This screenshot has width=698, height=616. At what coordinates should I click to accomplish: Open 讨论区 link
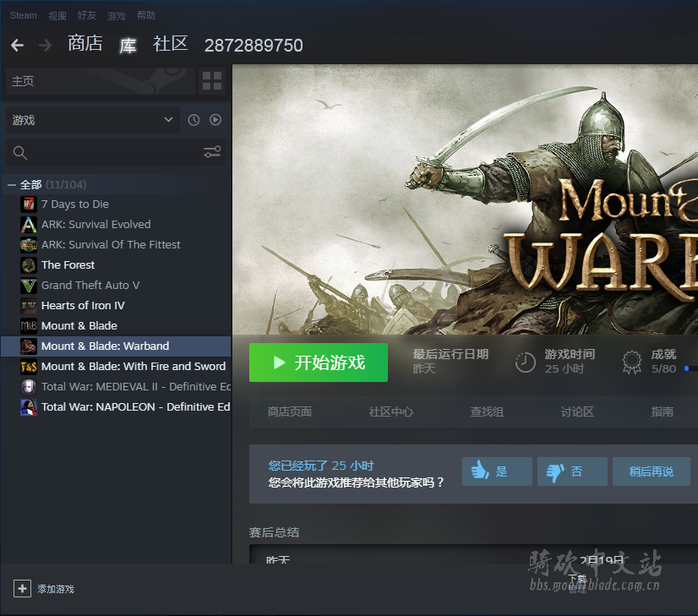pos(577,412)
